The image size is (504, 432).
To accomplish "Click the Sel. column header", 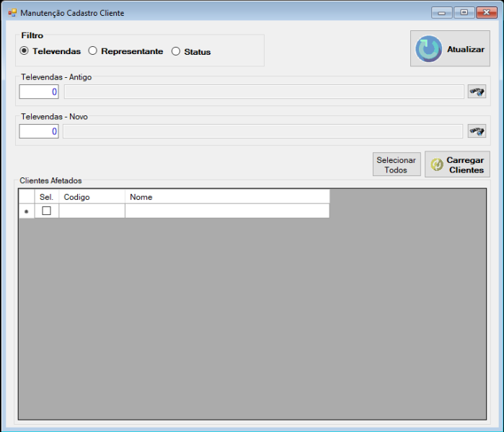I will 47,197.
